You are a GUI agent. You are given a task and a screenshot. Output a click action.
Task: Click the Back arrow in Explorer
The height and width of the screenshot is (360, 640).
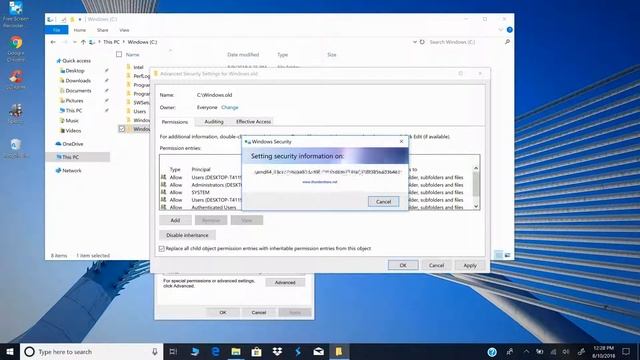pos(53,42)
